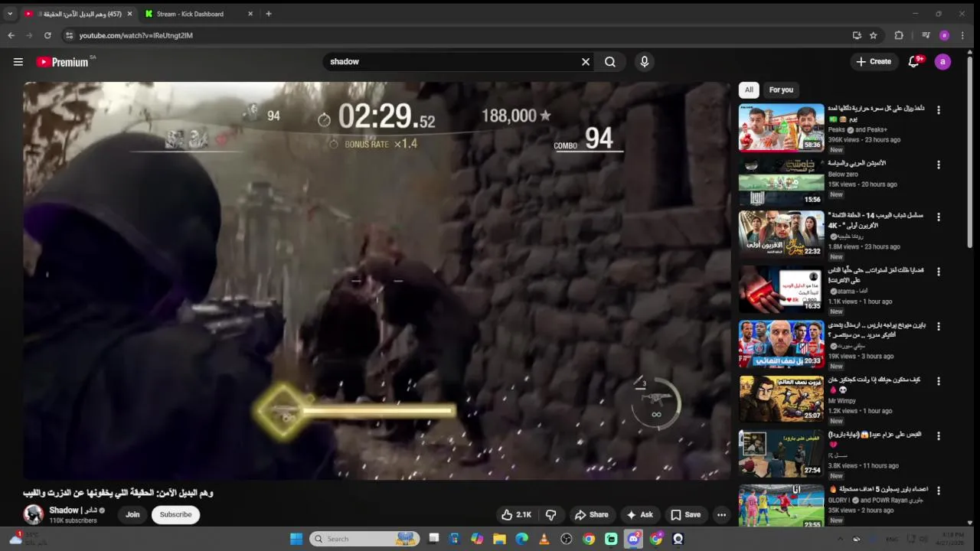Go back using Chrome's back arrow
The width and height of the screenshot is (980, 551).
click(11, 35)
